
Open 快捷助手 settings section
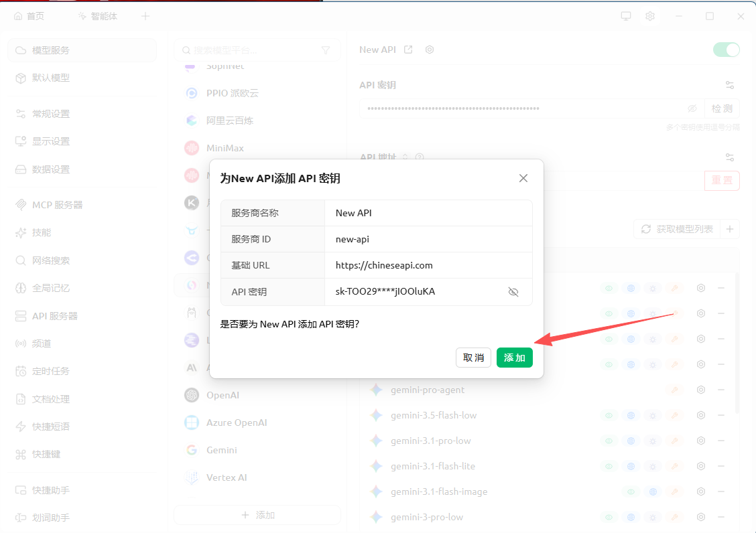point(82,490)
